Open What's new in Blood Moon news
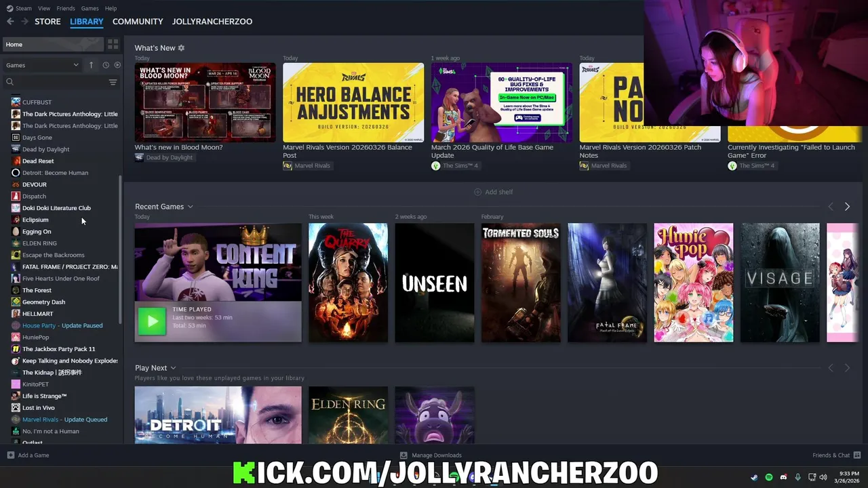The height and width of the screenshot is (488, 868). click(x=205, y=102)
